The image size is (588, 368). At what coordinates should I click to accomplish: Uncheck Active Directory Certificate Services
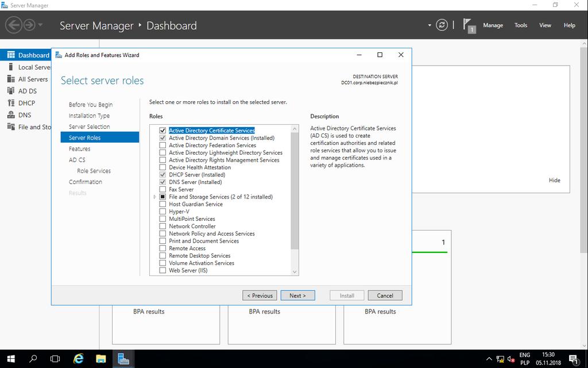[x=163, y=131]
